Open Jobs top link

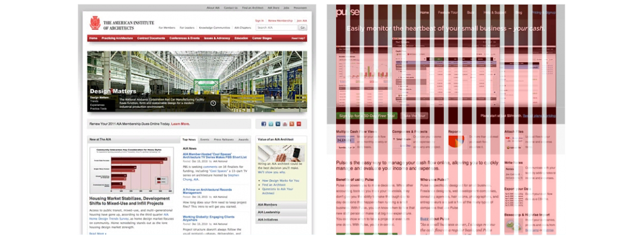click(287, 8)
